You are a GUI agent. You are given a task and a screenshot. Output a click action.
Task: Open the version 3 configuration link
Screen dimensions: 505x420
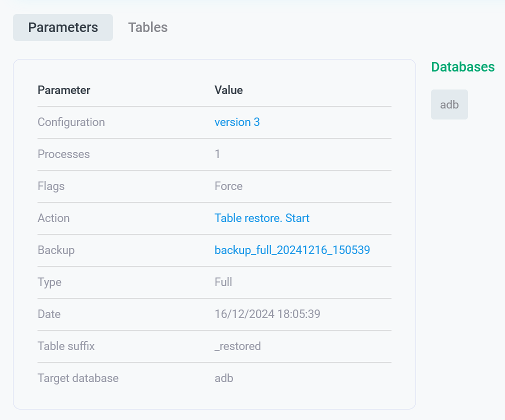[x=237, y=122]
